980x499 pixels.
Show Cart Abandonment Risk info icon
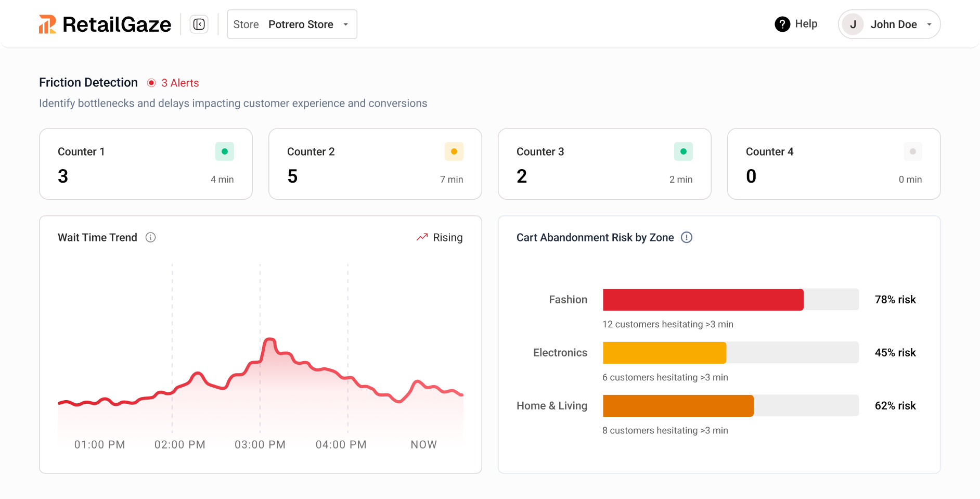tap(687, 237)
